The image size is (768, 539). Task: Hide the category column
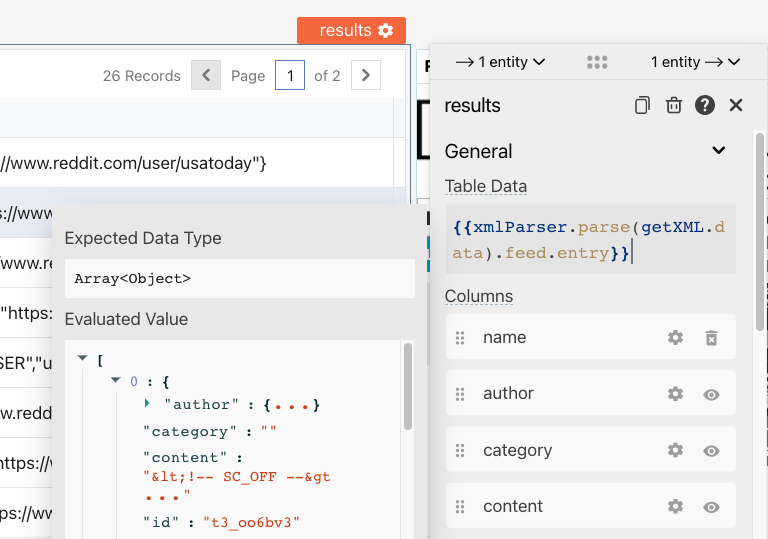click(x=711, y=451)
